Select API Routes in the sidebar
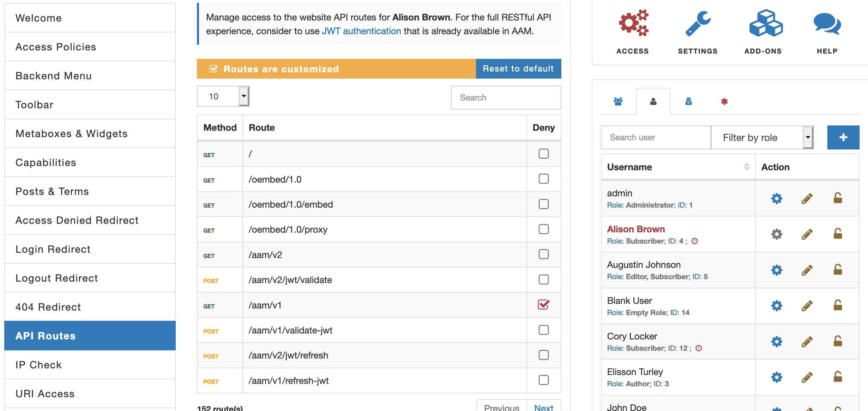Viewport: 868px width, 411px height. 45,336
